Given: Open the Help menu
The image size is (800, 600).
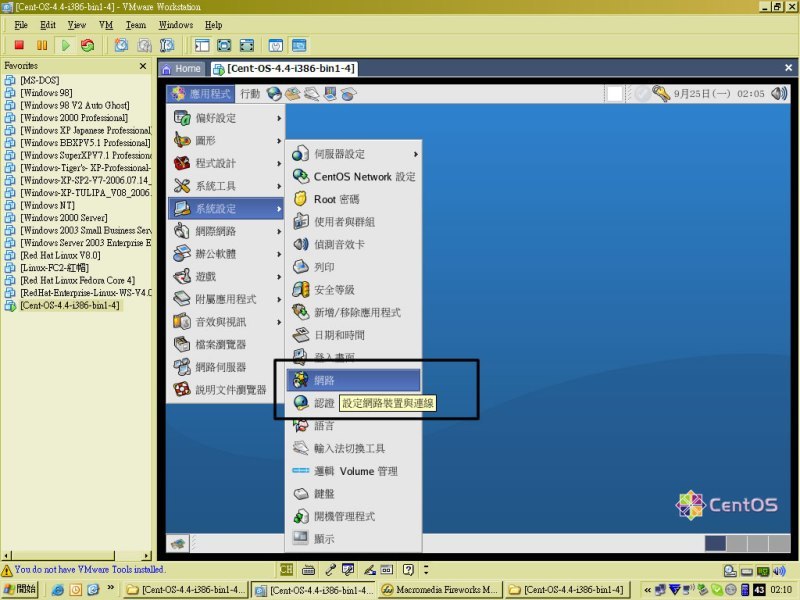Looking at the screenshot, I should (213, 25).
